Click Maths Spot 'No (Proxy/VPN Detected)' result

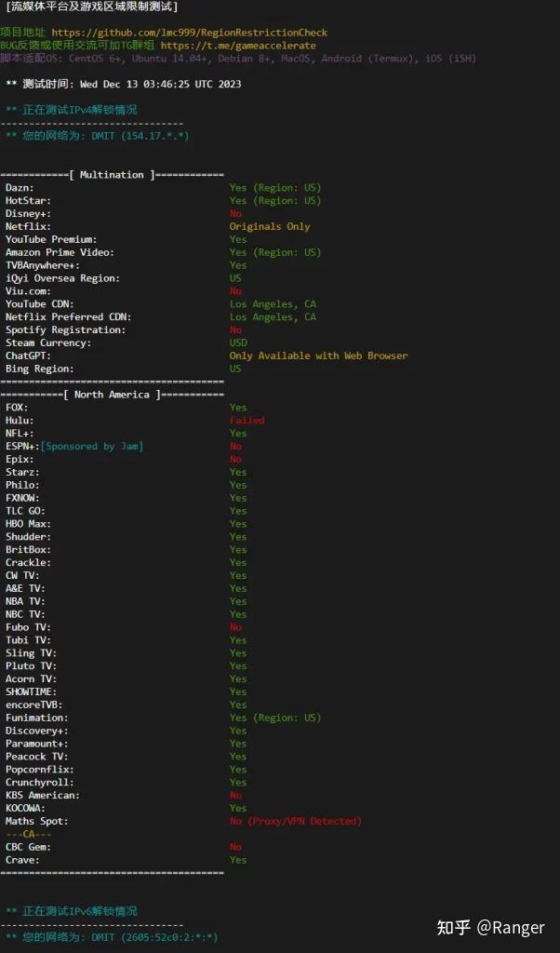[295, 821]
